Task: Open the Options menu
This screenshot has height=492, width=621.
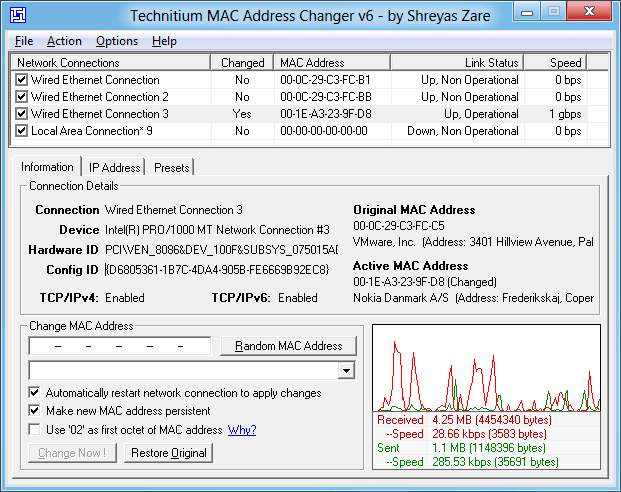Action: 117,41
